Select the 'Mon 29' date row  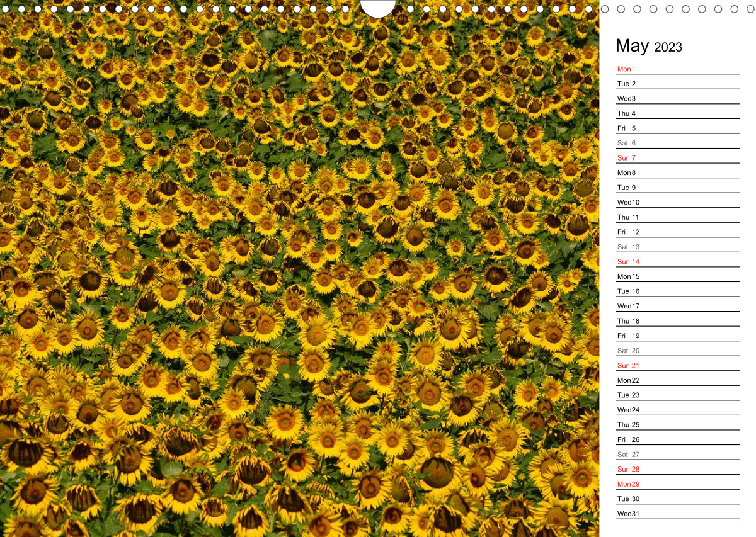point(677,483)
